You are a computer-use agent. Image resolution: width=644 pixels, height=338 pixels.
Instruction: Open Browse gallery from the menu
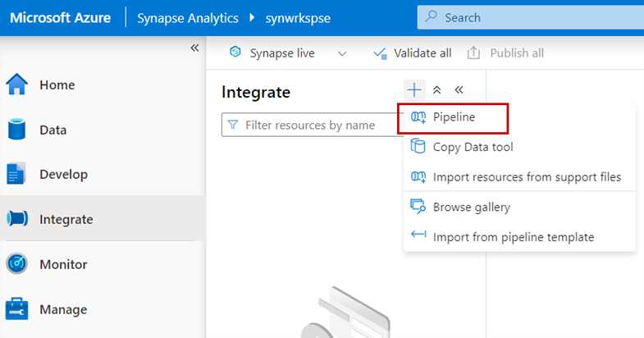519,207
